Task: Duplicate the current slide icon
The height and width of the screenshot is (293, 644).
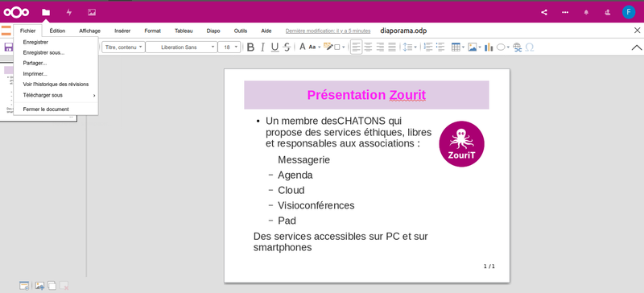Action: (52, 286)
